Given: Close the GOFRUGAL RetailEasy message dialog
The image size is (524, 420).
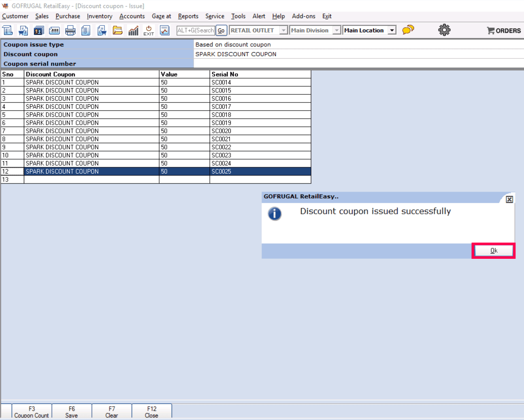Looking at the screenshot, I should click(x=509, y=199).
